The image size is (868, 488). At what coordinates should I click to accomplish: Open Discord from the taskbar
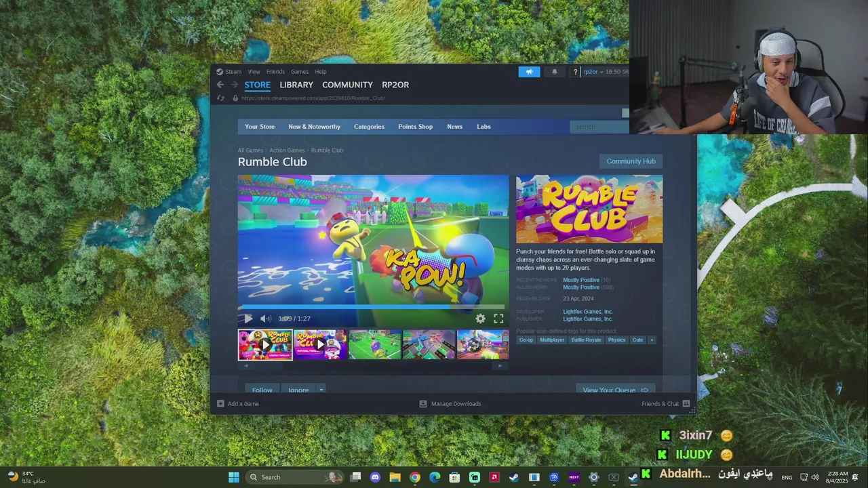point(375,477)
